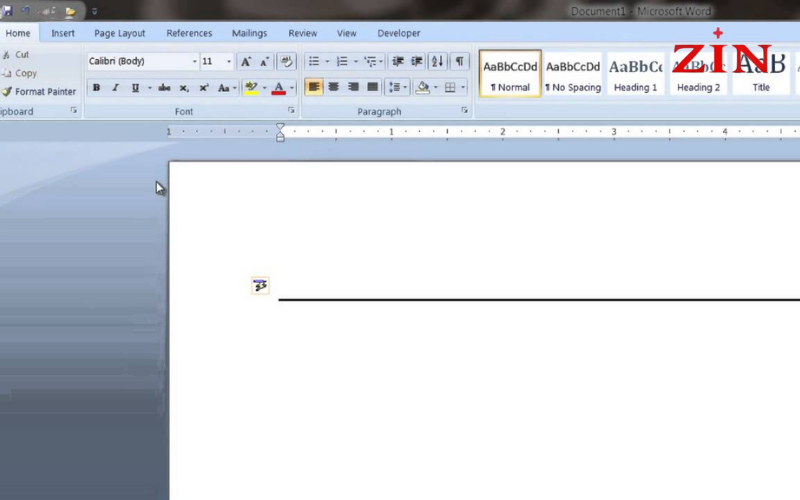This screenshot has width=800, height=500.
Task: Open the Font dialog launcher
Action: [x=291, y=110]
